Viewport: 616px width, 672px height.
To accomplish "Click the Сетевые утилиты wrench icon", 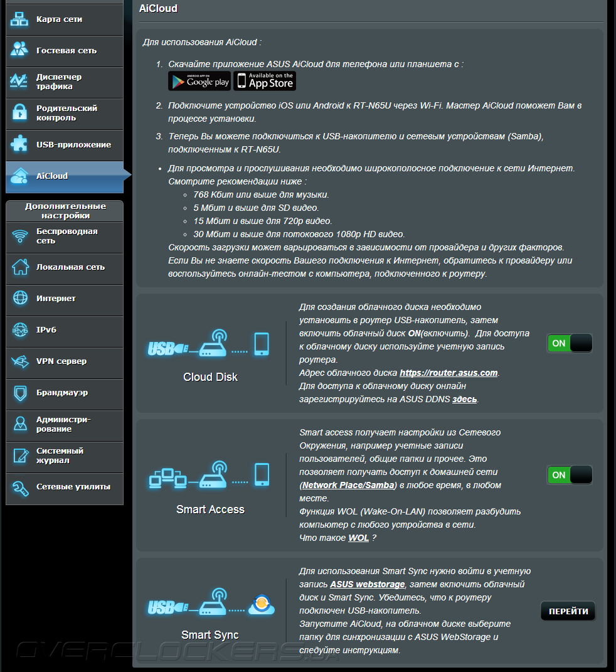I will point(20,488).
